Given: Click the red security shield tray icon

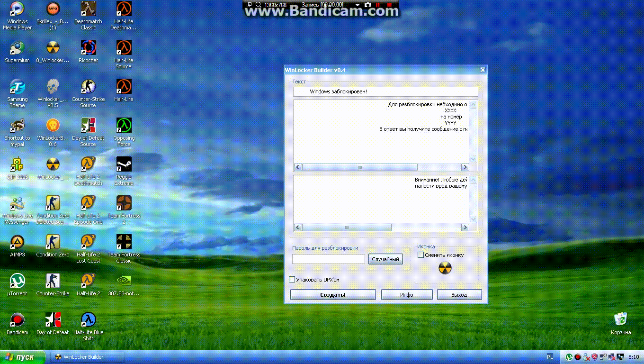Looking at the screenshot, I should click(x=594, y=357).
